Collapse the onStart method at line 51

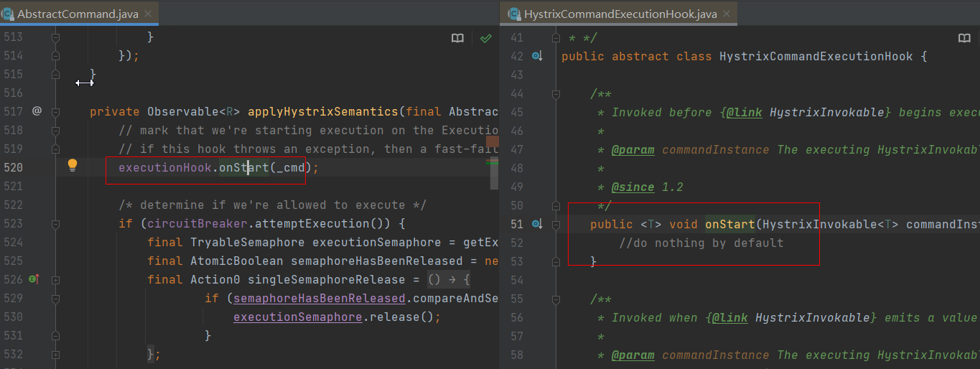[x=555, y=224]
